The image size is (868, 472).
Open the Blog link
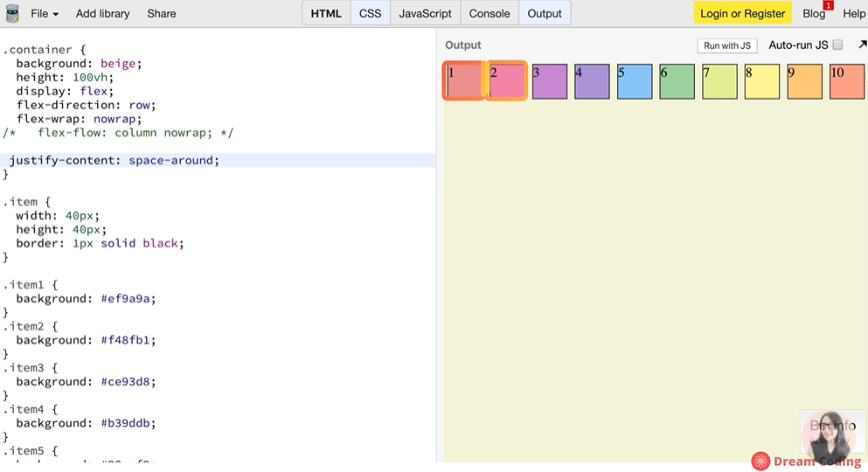pyautogui.click(x=814, y=14)
